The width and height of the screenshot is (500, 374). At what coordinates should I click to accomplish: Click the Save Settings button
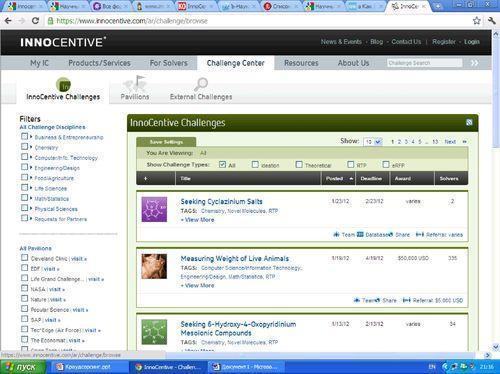tap(166, 142)
